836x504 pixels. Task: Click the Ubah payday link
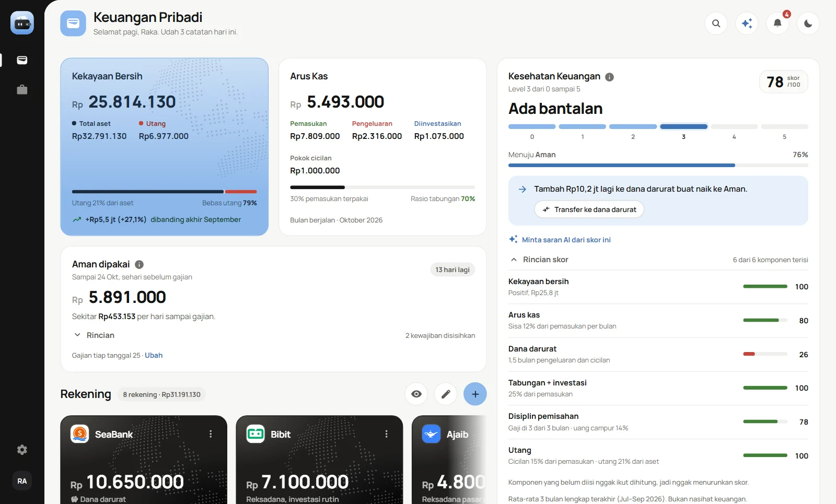pos(154,356)
